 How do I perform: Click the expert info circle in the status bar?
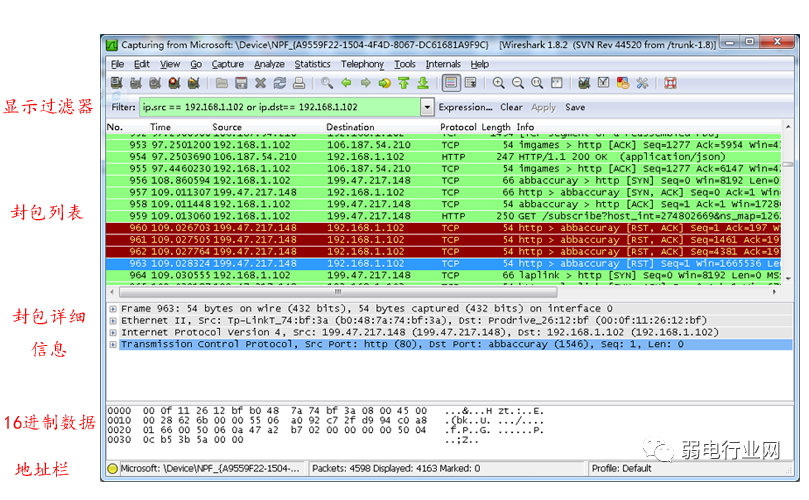(112, 469)
